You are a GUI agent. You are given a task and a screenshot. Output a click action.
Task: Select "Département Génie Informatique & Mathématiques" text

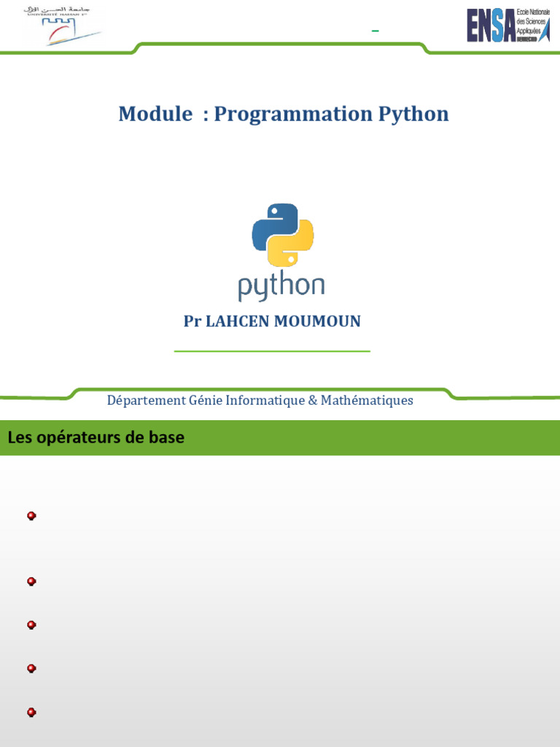coord(260,400)
